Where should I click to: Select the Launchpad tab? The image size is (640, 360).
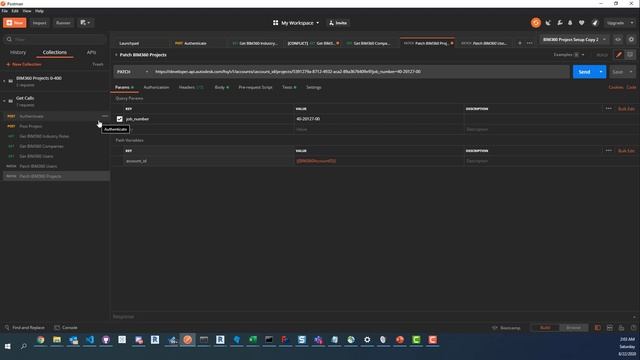pos(129,43)
